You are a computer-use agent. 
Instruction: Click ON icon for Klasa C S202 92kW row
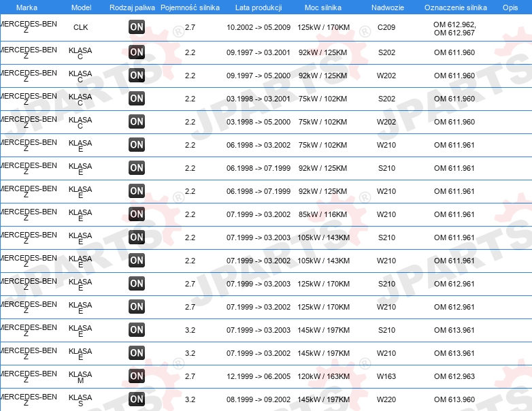click(137, 52)
